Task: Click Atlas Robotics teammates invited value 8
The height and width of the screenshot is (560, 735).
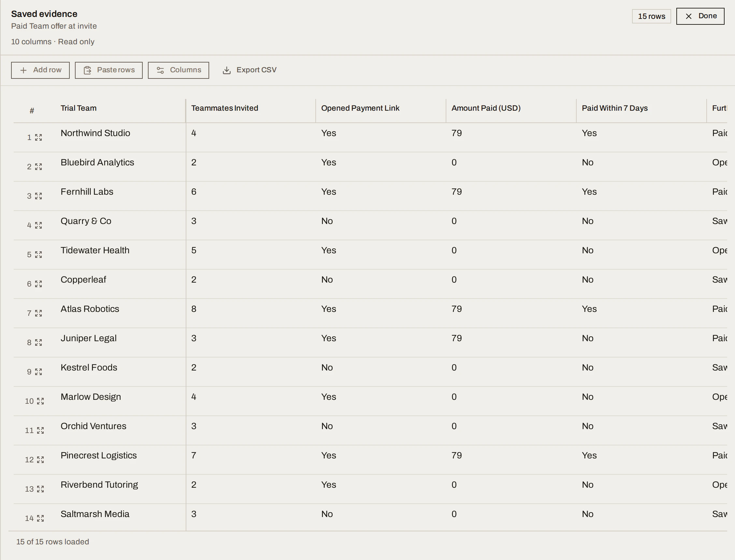Action: tap(194, 309)
